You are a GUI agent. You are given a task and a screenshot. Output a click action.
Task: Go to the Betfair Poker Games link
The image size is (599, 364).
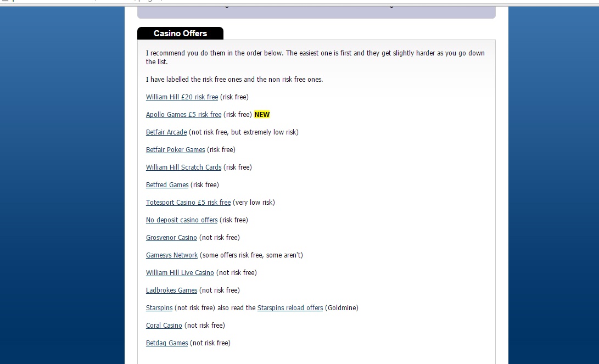[x=175, y=150]
